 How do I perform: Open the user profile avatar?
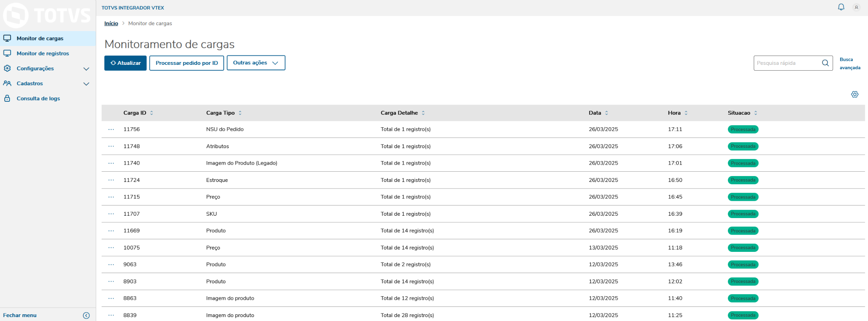[x=856, y=7]
